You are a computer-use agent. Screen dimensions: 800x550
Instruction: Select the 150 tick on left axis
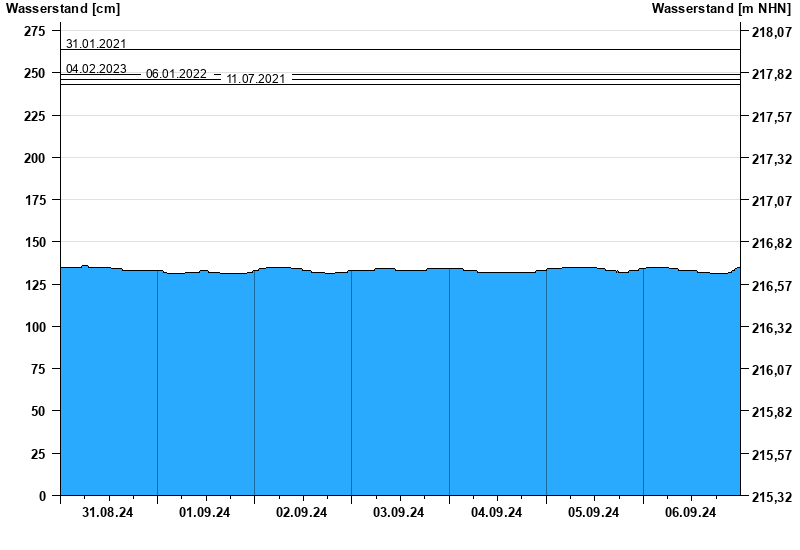(34, 242)
